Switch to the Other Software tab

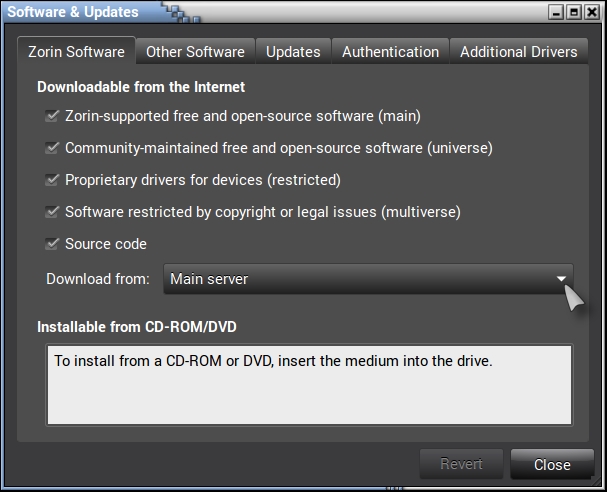pyautogui.click(x=195, y=52)
